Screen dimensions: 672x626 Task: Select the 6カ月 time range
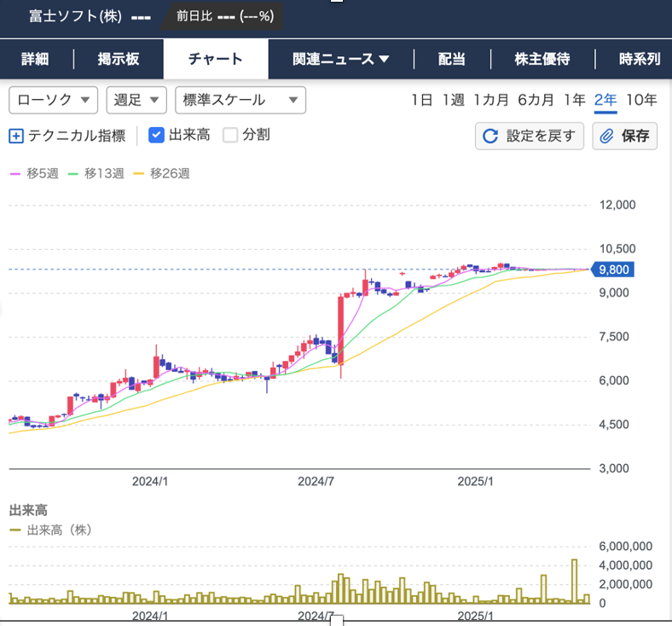click(x=536, y=100)
